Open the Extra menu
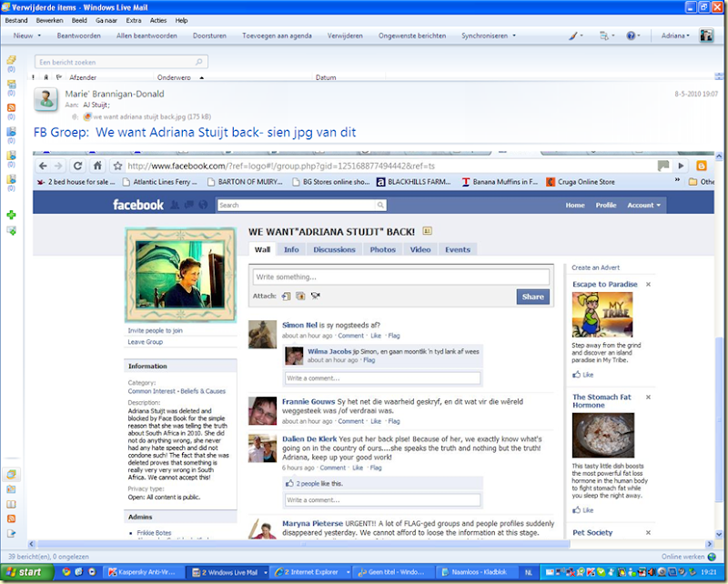This screenshot has width=728, height=584. (133, 20)
